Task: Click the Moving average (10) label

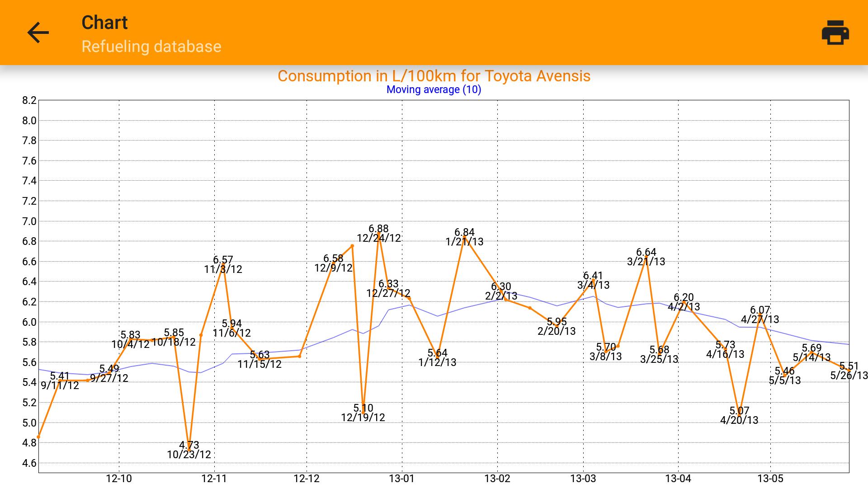Action: (434, 89)
